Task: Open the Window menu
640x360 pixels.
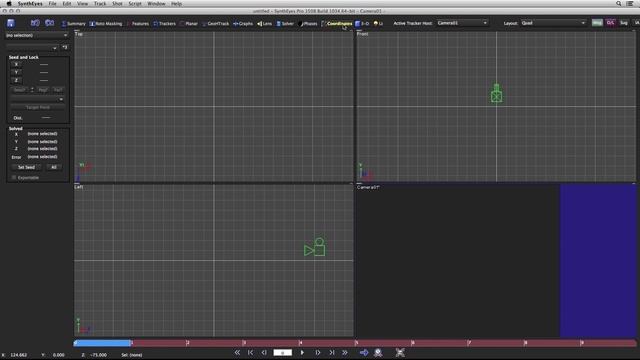Action: 156,4
